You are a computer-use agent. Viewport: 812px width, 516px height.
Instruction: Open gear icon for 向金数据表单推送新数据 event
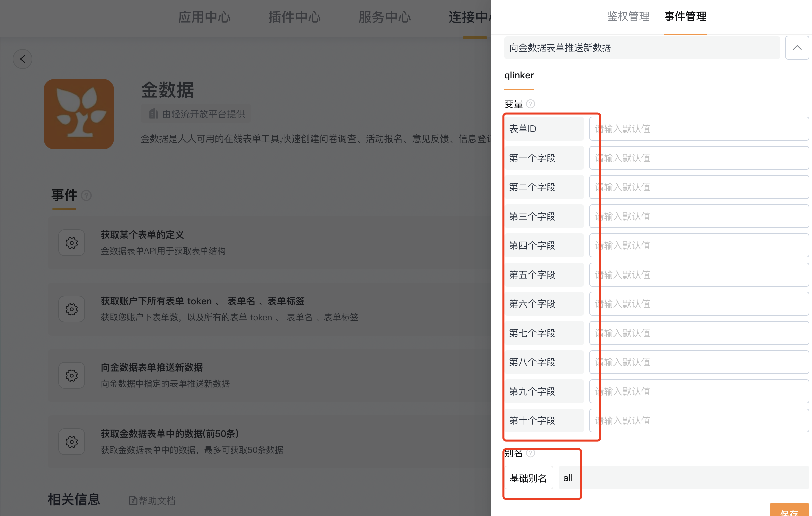[72, 376]
